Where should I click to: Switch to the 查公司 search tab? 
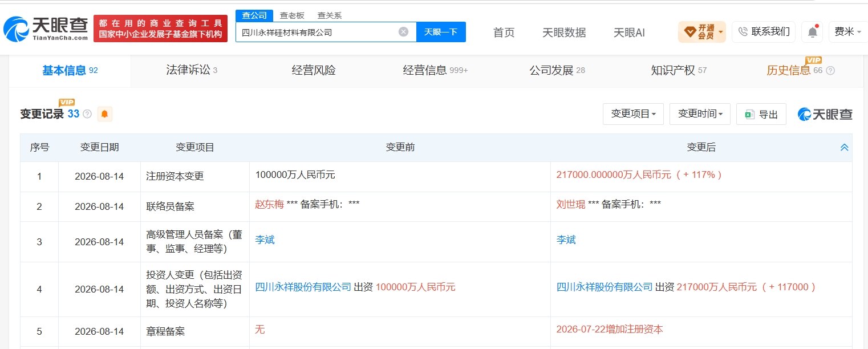(x=254, y=15)
